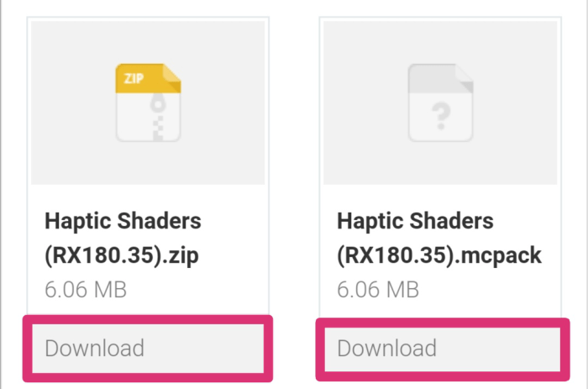The image size is (588, 389).
Task: Click the 6.06 MB size under the mcpack file
Action: (378, 290)
